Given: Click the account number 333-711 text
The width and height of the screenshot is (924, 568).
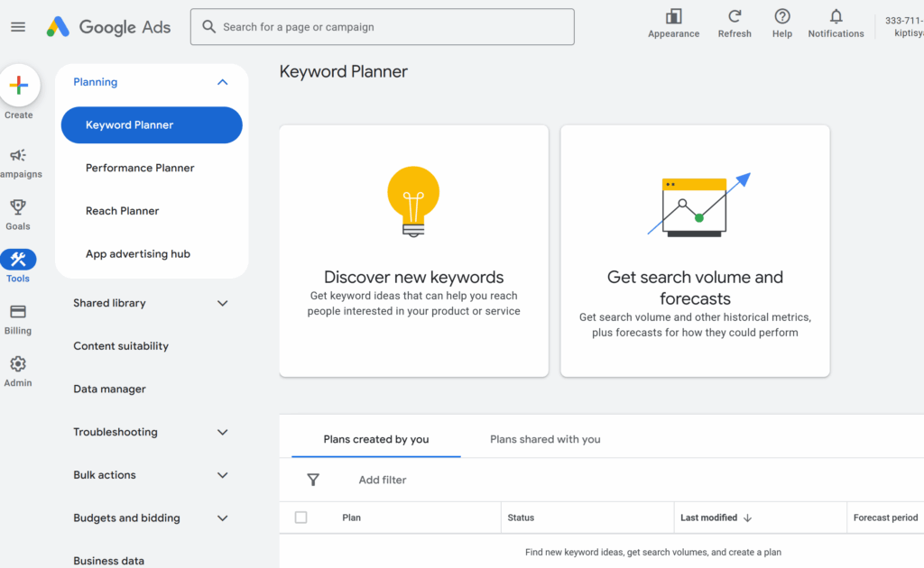Looking at the screenshot, I should [x=904, y=21].
